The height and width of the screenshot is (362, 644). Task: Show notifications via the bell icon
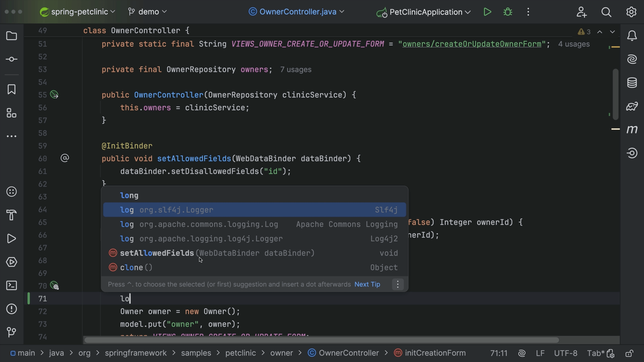632,35
